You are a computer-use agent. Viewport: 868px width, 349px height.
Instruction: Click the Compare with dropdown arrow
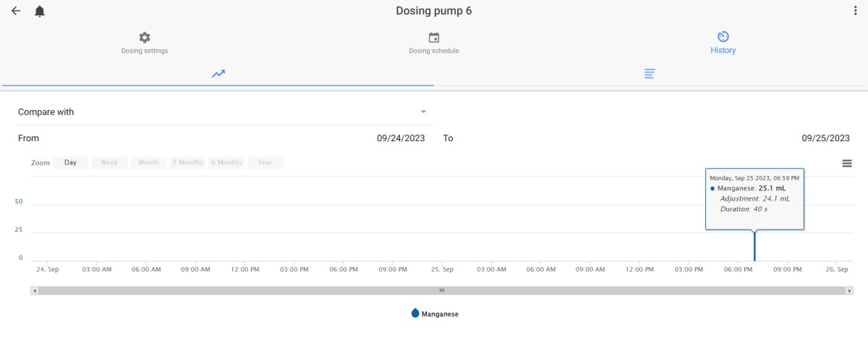[x=423, y=112]
